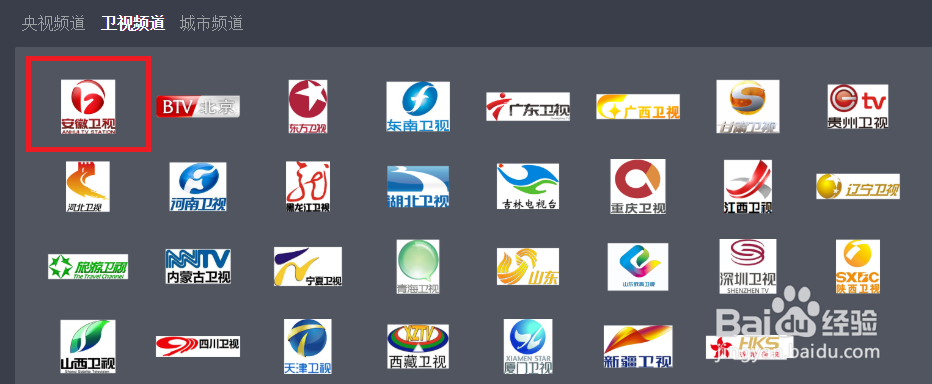Open the 天津卫视 channel logo
The height and width of the screenshot is (384, 932).
coord(308,347)
